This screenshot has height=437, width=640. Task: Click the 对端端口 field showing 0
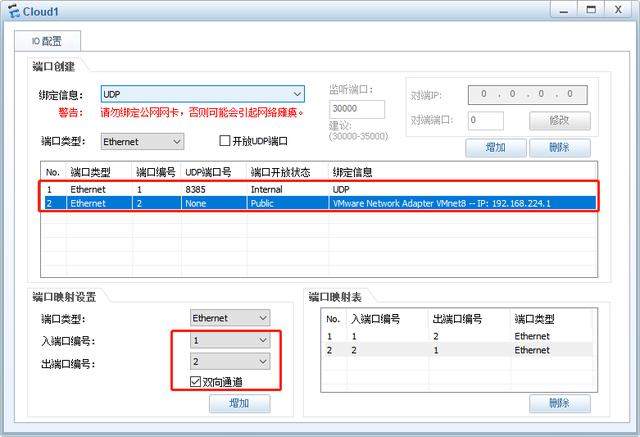pos(485,120)
